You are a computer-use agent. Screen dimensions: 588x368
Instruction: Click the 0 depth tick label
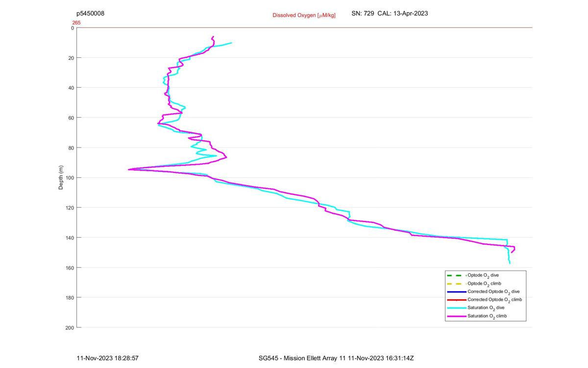pyautogui.click(x=73, y=28)
